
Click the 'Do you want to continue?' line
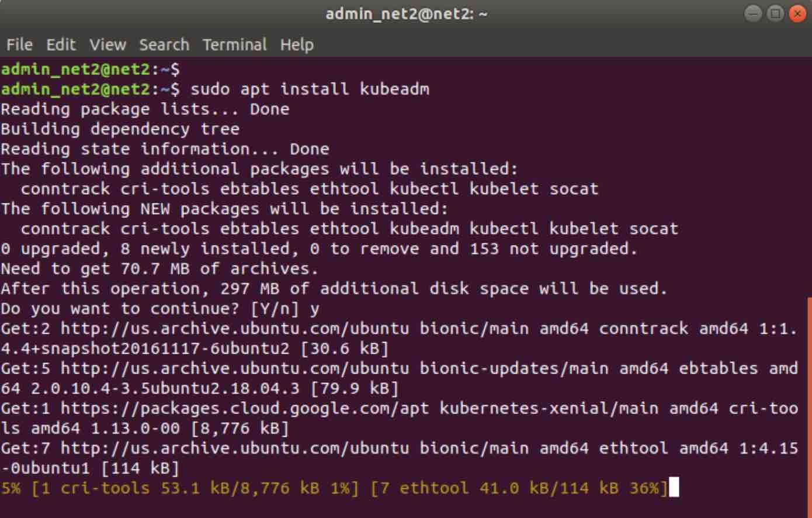point(160,309)
